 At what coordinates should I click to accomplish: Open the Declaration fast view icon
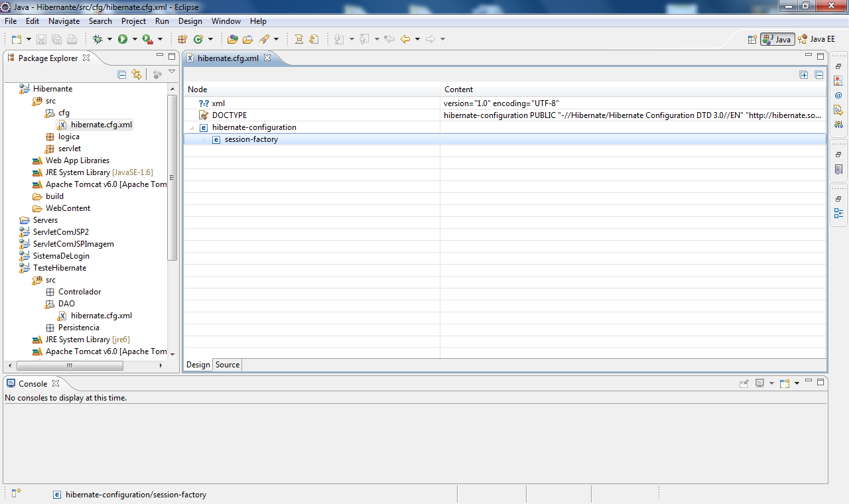(838, 109)
